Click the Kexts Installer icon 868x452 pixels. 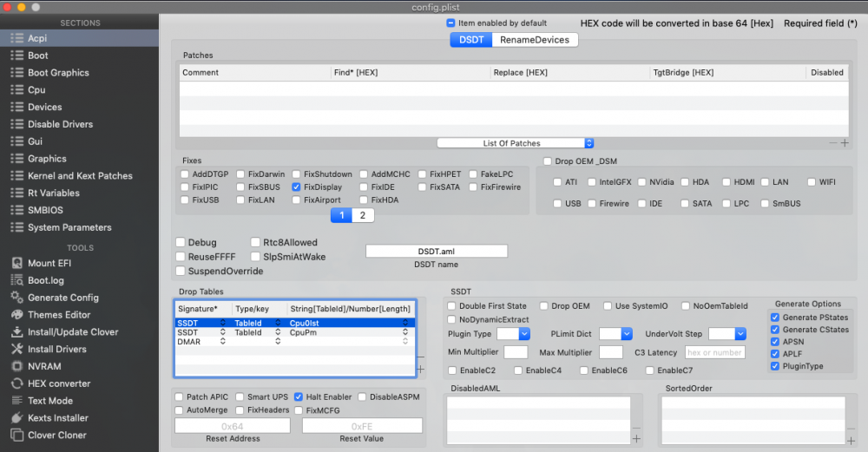click(x=17, y=417)
